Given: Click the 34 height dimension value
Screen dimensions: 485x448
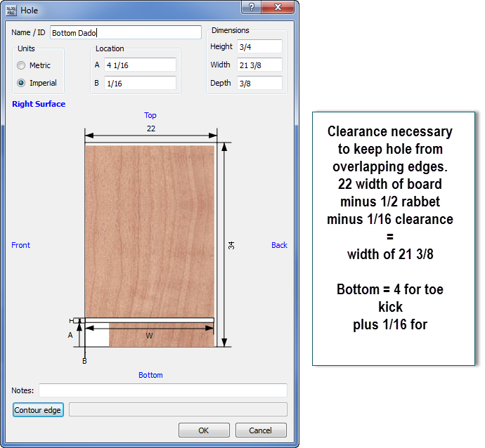Looking at the screenshot, I should (x=231, y=246).
